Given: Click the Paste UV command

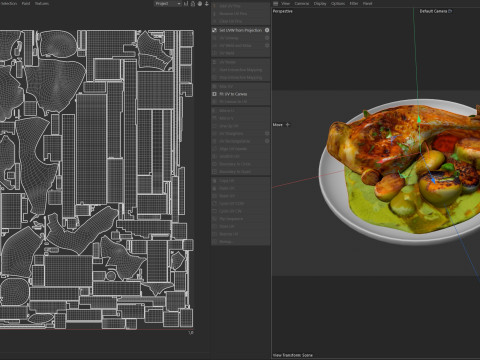Looking at the screenshot, I should (227, 188).
